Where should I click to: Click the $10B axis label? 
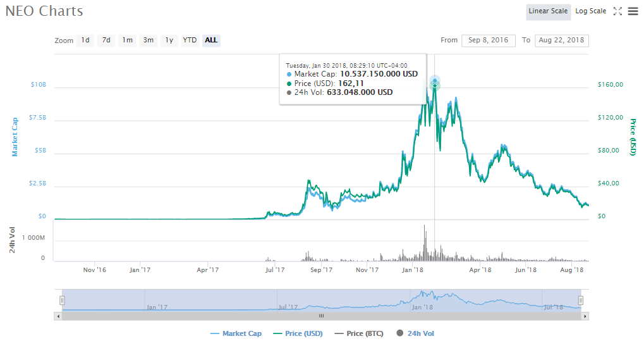coord(39,85)
